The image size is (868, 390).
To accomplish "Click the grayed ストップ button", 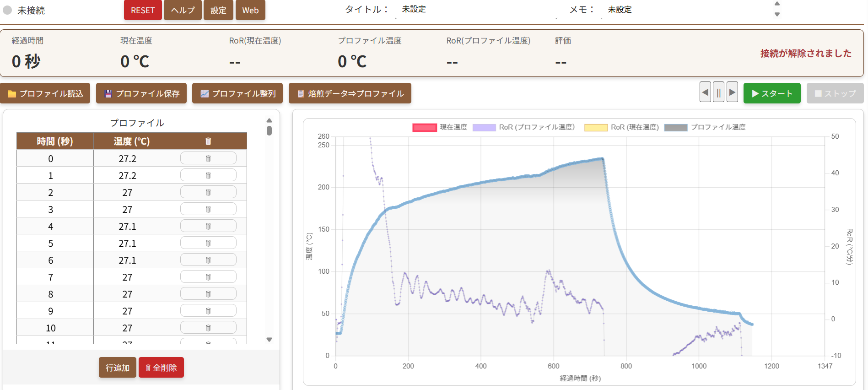I will click(x=835, y=93).
